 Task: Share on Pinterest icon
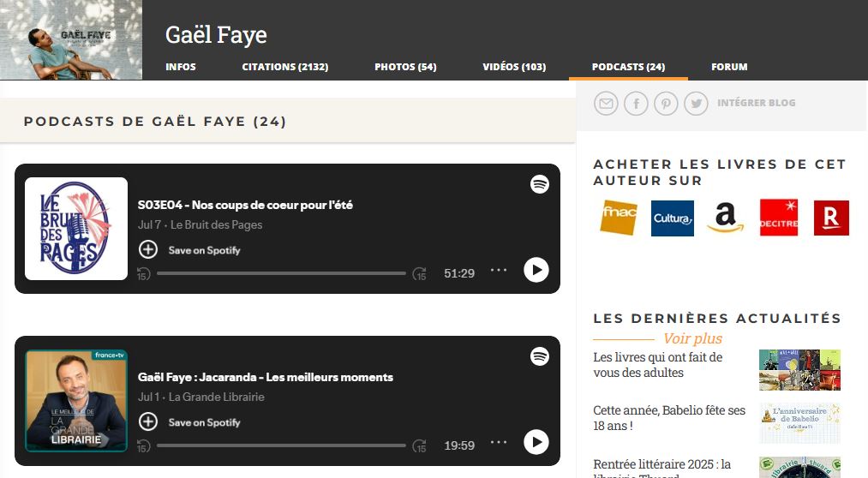[x=666, y=104]
